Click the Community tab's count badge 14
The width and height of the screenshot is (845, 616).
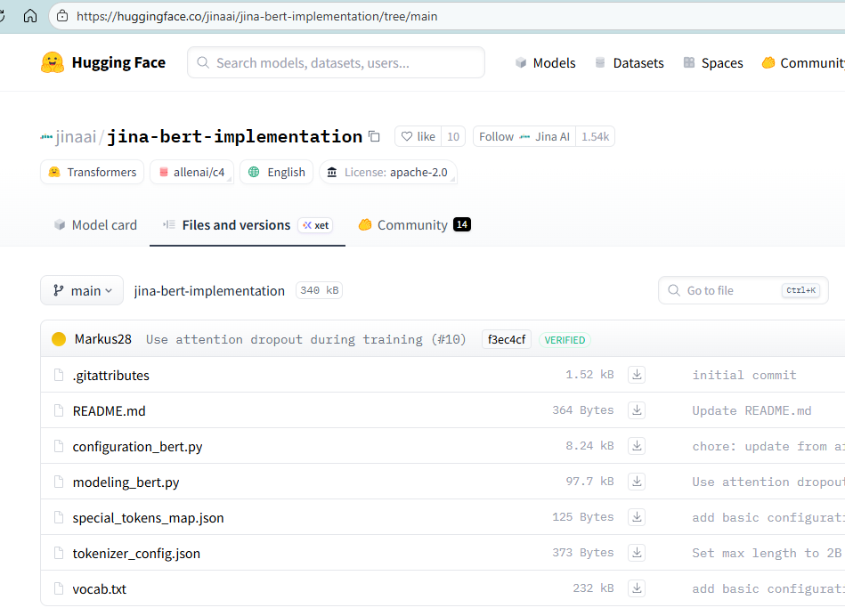point(462,224)
